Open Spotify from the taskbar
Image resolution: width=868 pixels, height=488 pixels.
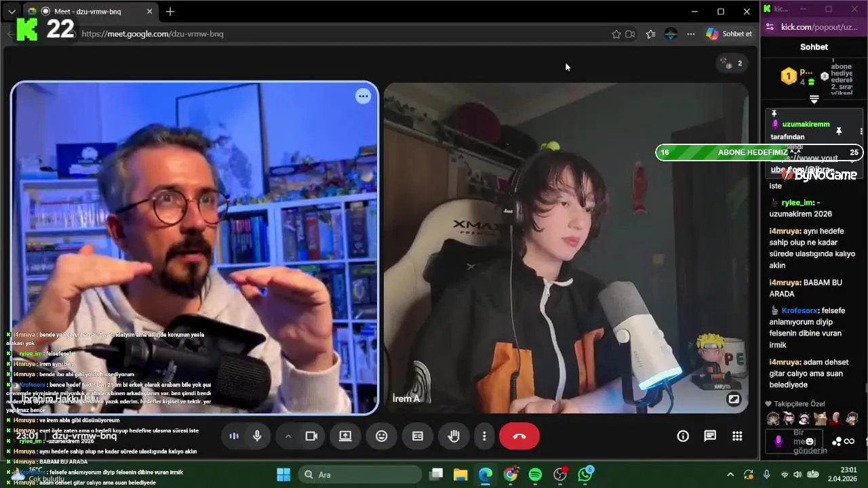[x=535, y=474]
